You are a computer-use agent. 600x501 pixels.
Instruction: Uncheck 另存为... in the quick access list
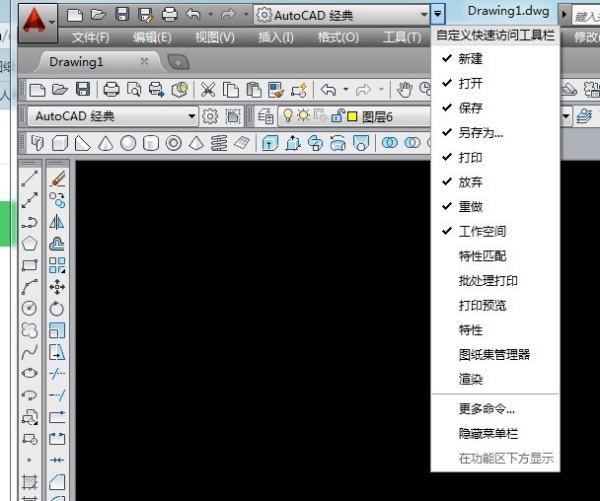coord(480,133)
